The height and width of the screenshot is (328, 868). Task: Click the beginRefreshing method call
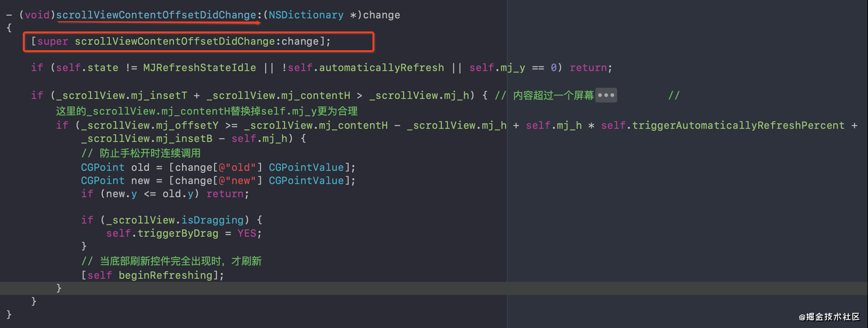click(x=166, y=275)
